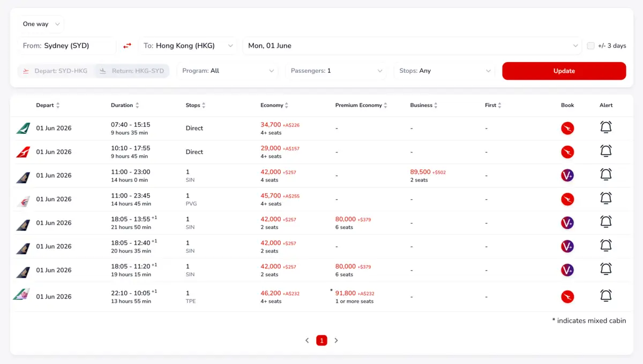The width and height of the screenshot is (643, 364).
Task: Expand the One way trip type dropdown
Action: (x=41, y=24)
